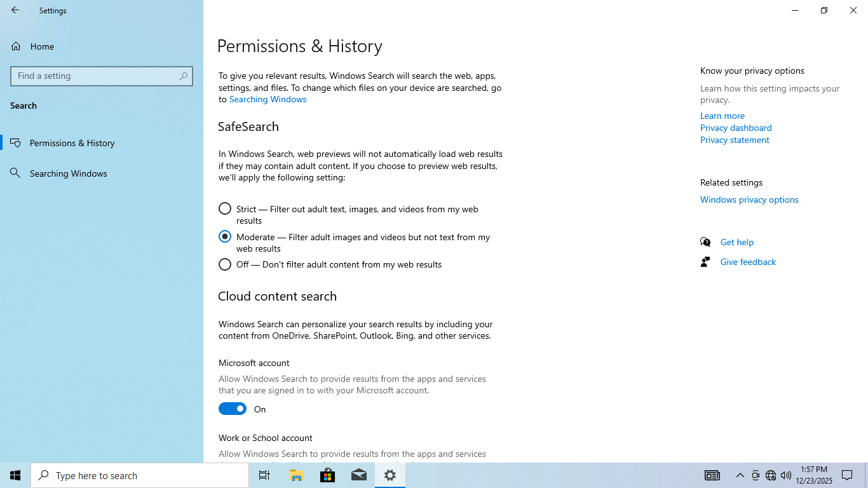Open the Privacy dashboard link
The height and width of the screenshot is (488, 868).
[x=736, y=128]
